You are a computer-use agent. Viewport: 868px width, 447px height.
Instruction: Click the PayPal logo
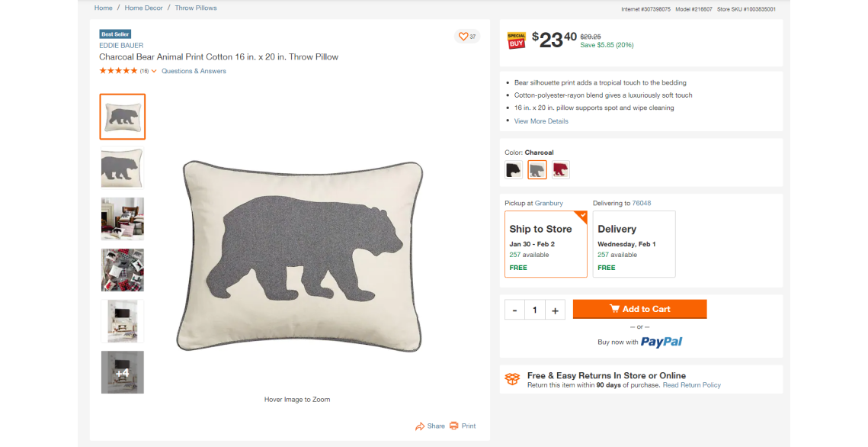[661, 342]
